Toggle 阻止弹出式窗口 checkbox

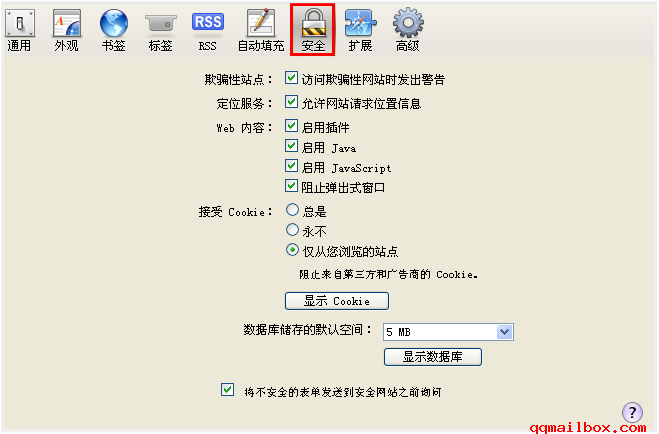[x=291, y=185]
